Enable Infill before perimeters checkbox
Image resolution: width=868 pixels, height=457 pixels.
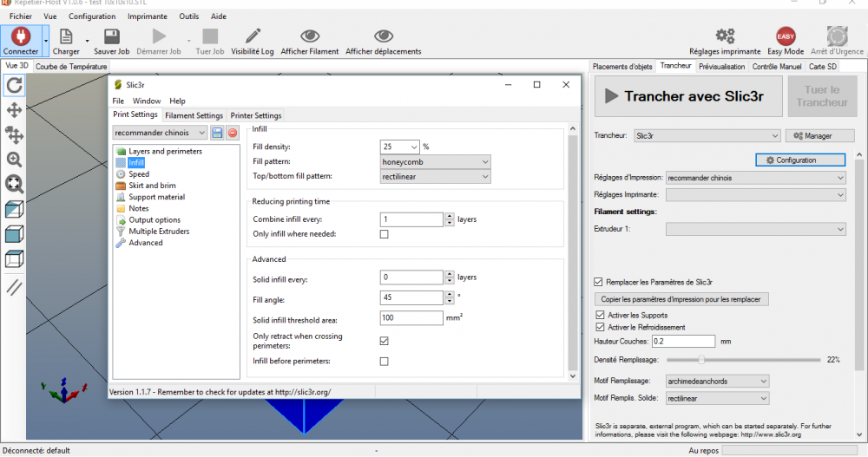(x=385, y=362)
